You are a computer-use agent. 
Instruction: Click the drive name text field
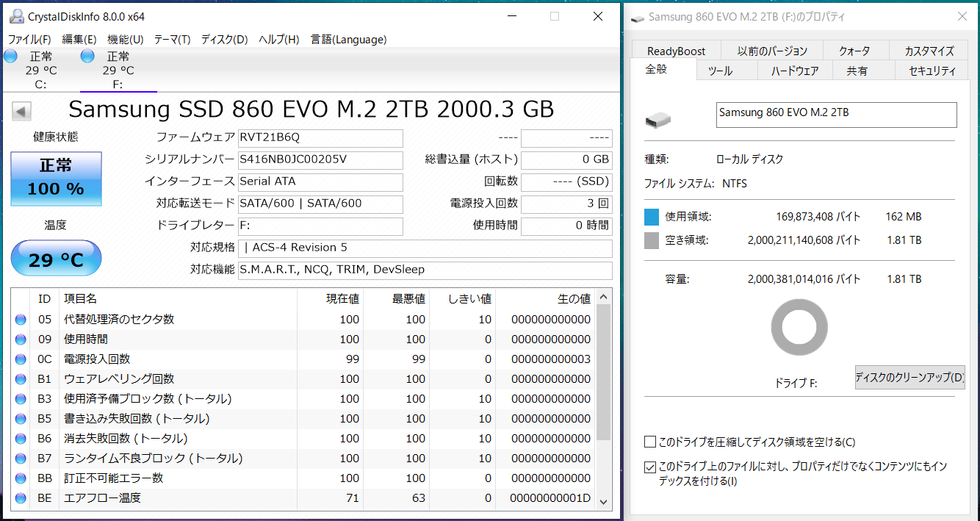pos(836,115)
